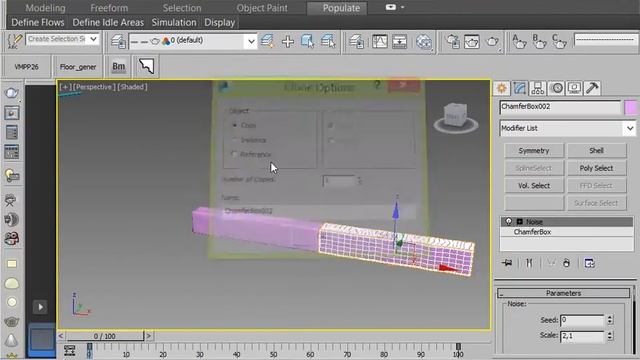Open the Create command panel tab
Screen dimensions: 640x360
502,88
